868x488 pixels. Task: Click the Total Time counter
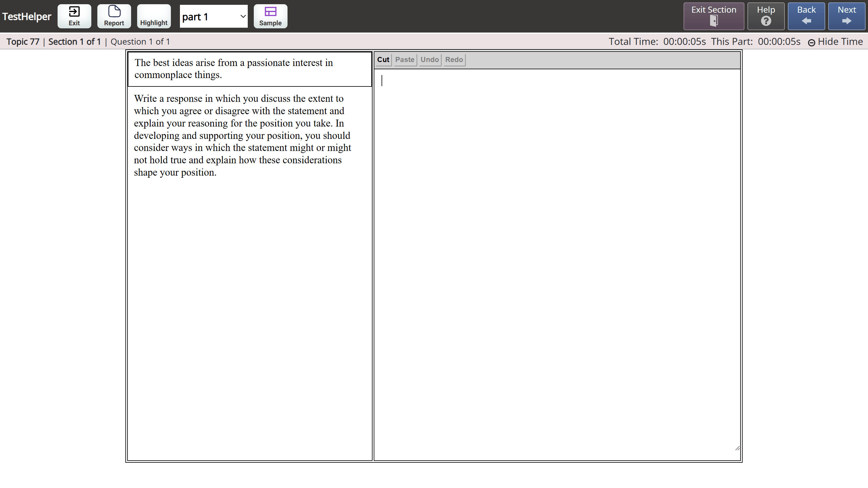tap(657, 42)
